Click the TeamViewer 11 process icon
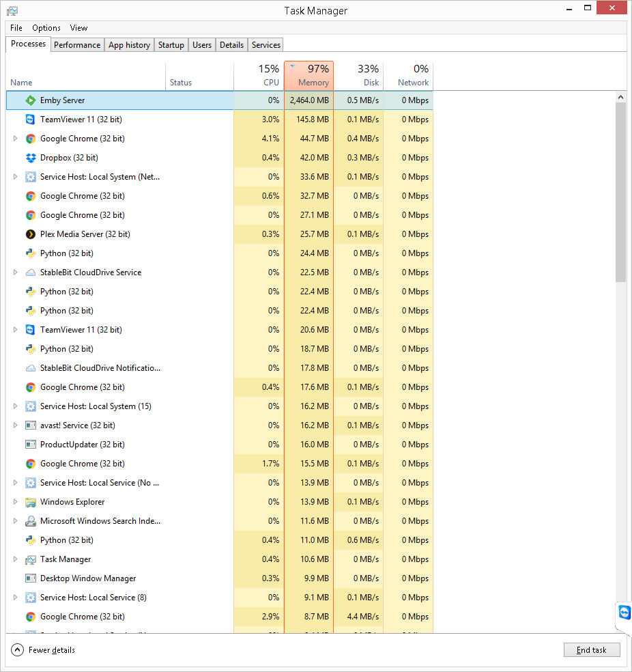Viewport: 632px width, 672px height. (31, 119)
